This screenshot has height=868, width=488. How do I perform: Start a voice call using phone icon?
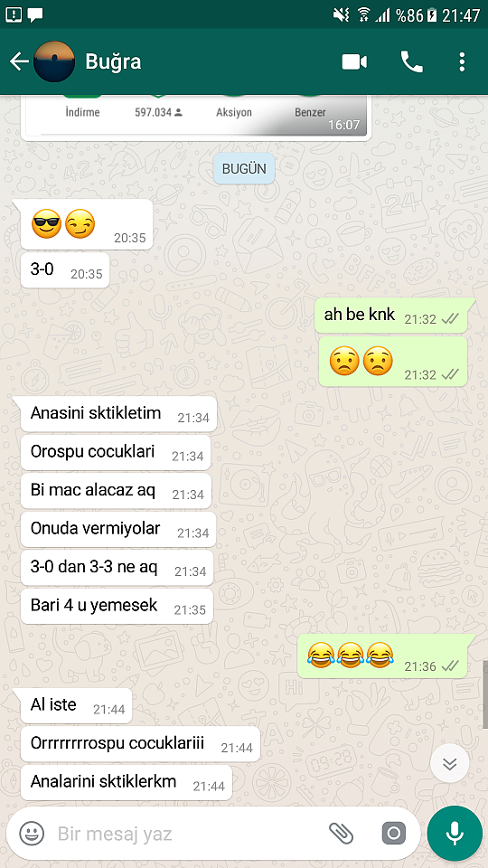412,62
